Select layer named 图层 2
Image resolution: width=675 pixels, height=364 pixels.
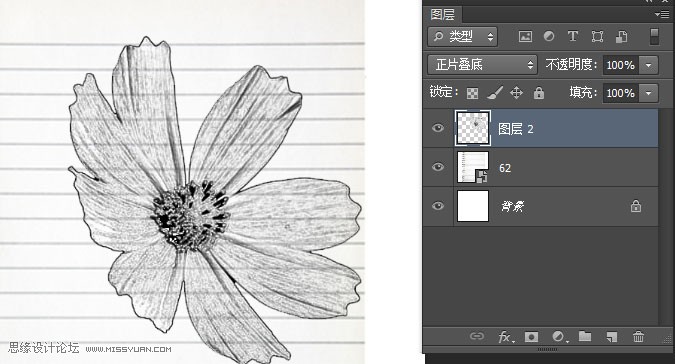[515, 129]
